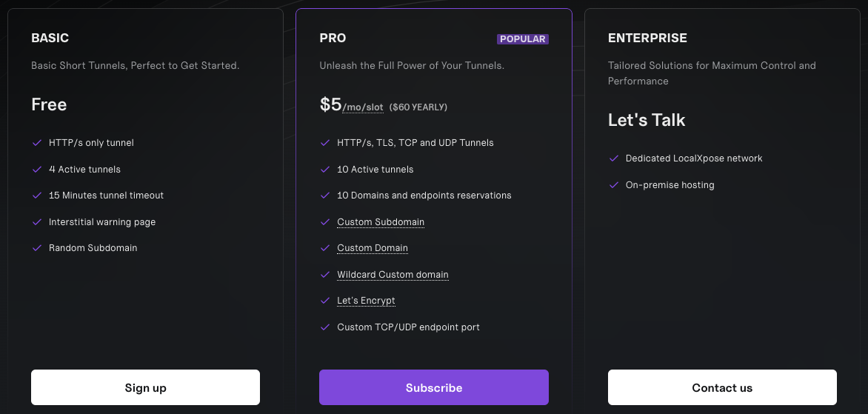Click the /mo/slot underlined pricing text

(363, 107)
